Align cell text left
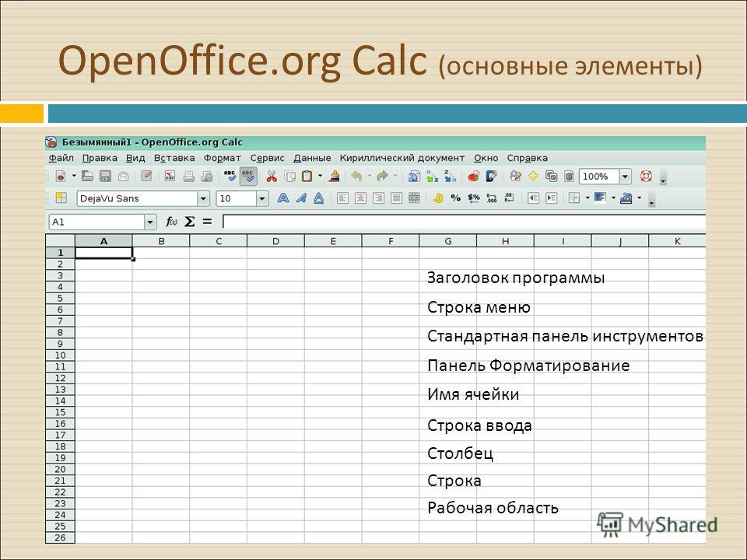The image size is (747, 560). click(342, 198)
